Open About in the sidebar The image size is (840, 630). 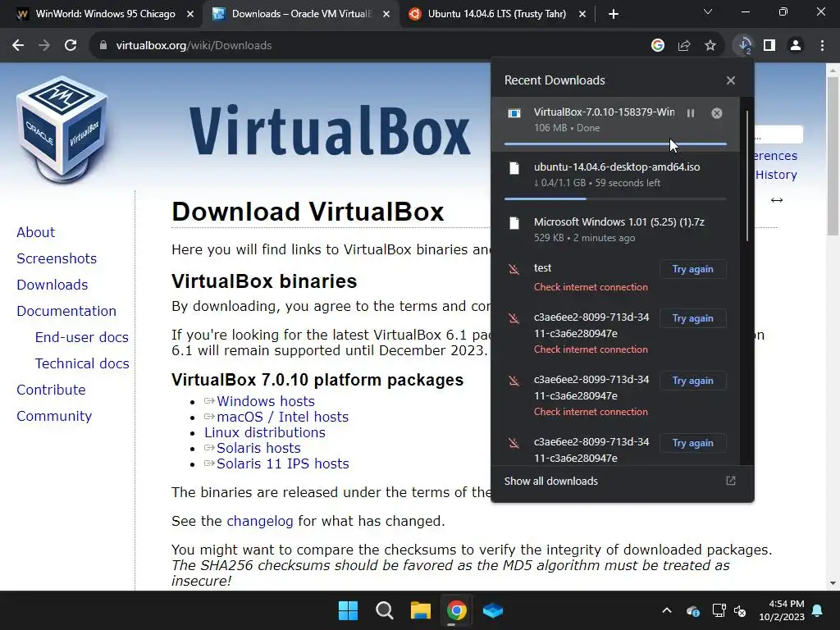coord(36,232)
